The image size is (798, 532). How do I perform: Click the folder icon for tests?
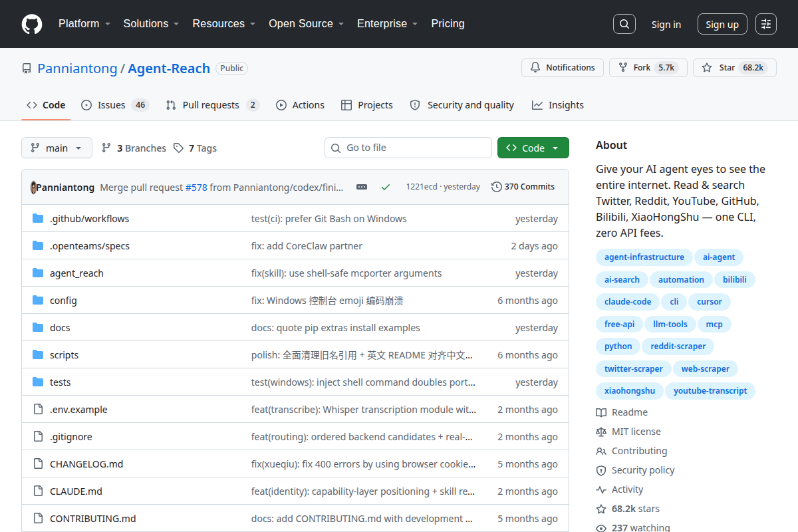point(38,382)
